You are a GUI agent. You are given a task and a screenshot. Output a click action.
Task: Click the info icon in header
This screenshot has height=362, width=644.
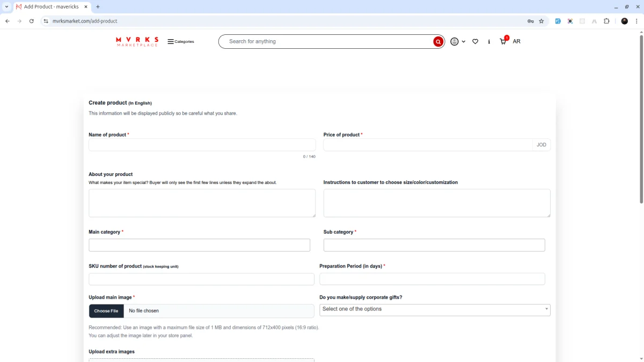pyautogui.click(x=489, y=41)
